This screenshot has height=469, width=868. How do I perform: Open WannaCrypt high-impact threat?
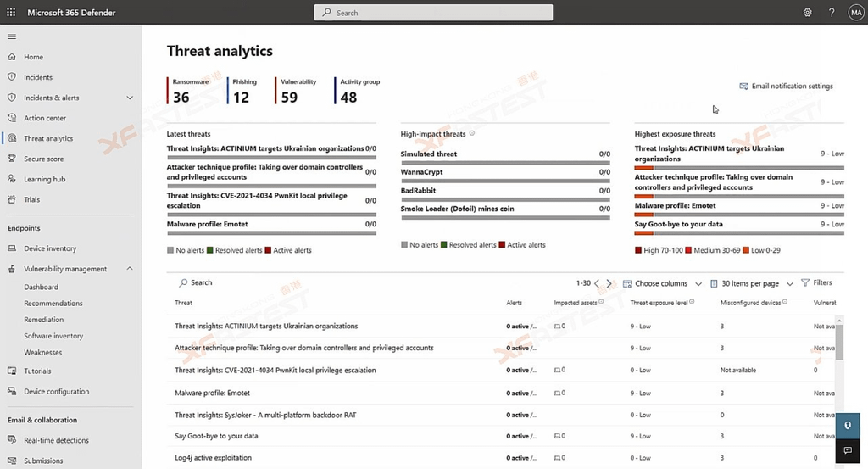pos(422,171)
